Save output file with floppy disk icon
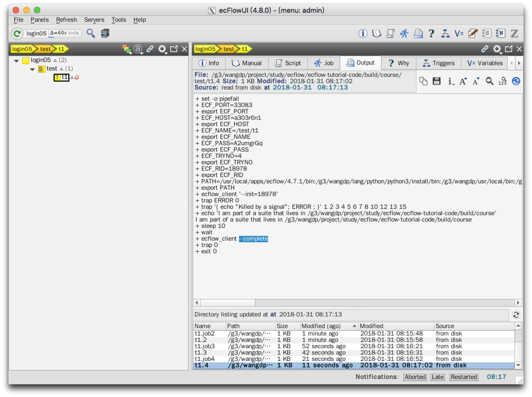Screen dimensions: 532x397 pos(436,81)
